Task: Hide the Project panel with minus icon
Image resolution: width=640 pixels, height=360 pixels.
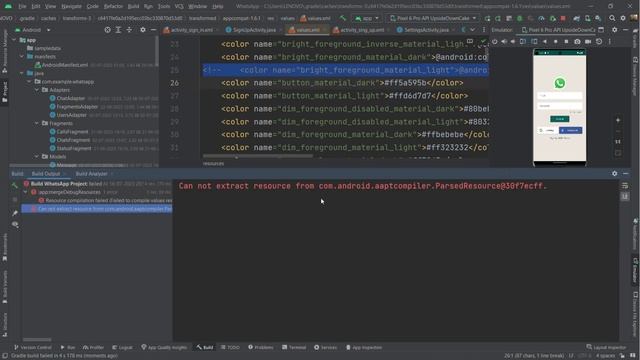Action: click(153, 30)
